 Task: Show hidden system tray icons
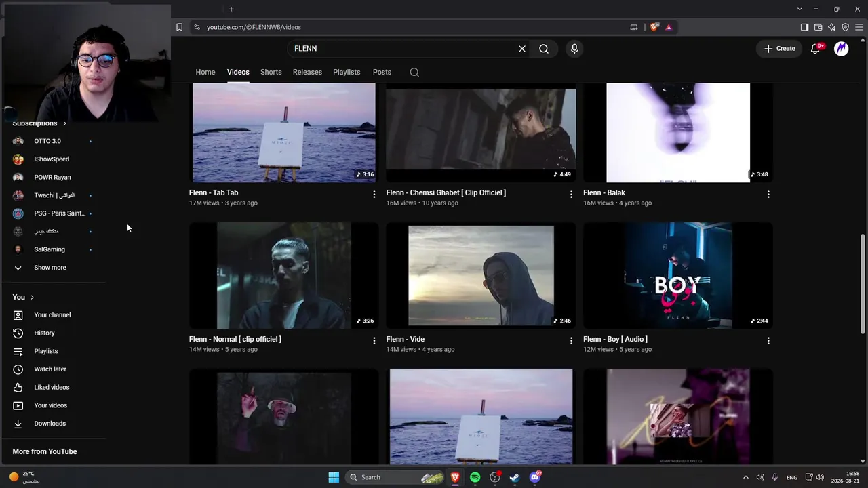[x=746, y=477]
